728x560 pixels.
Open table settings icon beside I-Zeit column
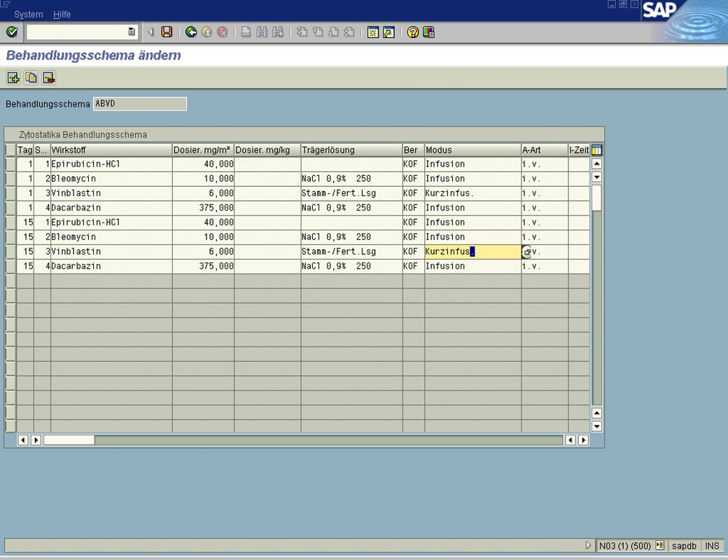tap(596, 150)
